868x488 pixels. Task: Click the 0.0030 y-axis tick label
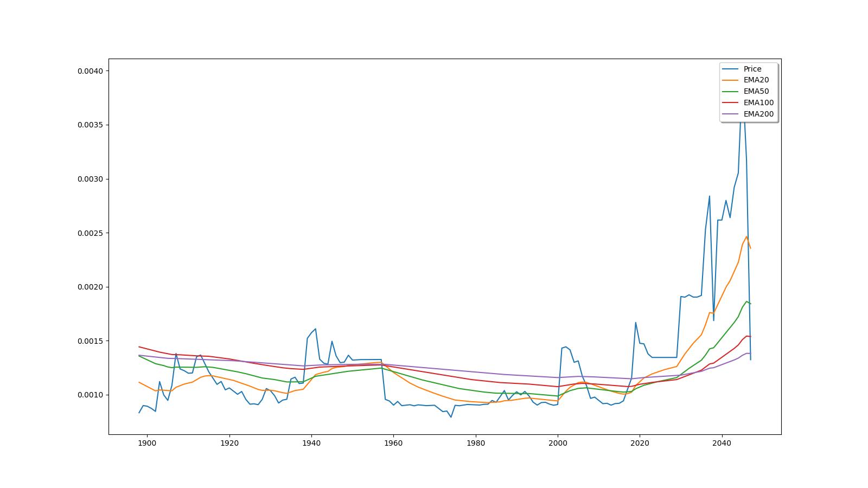tap(91, 179)
